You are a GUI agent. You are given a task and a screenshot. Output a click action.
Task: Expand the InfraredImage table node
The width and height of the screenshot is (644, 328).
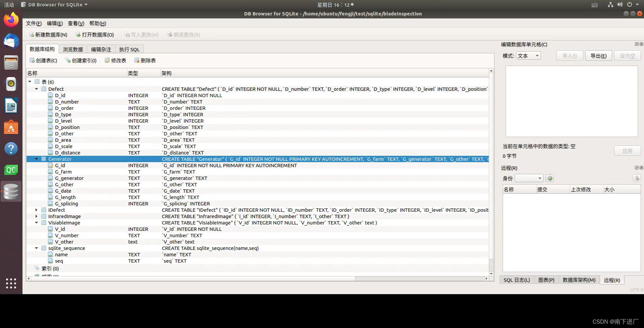click(x=37, y=216)
